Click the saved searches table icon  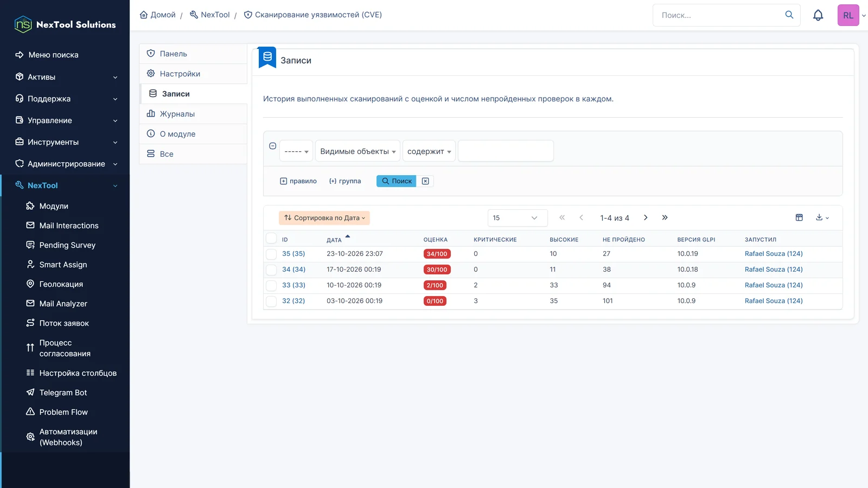799,217
